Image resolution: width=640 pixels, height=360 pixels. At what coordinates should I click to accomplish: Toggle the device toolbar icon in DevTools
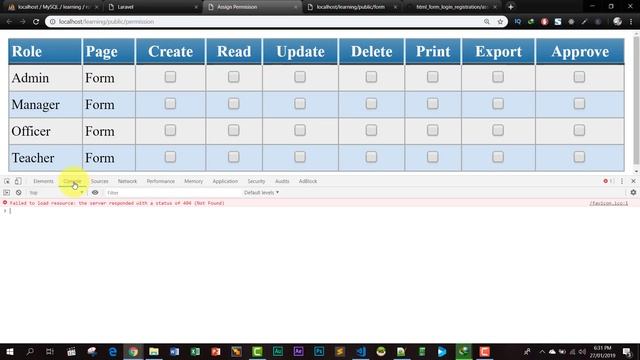(x=18, y=181)
